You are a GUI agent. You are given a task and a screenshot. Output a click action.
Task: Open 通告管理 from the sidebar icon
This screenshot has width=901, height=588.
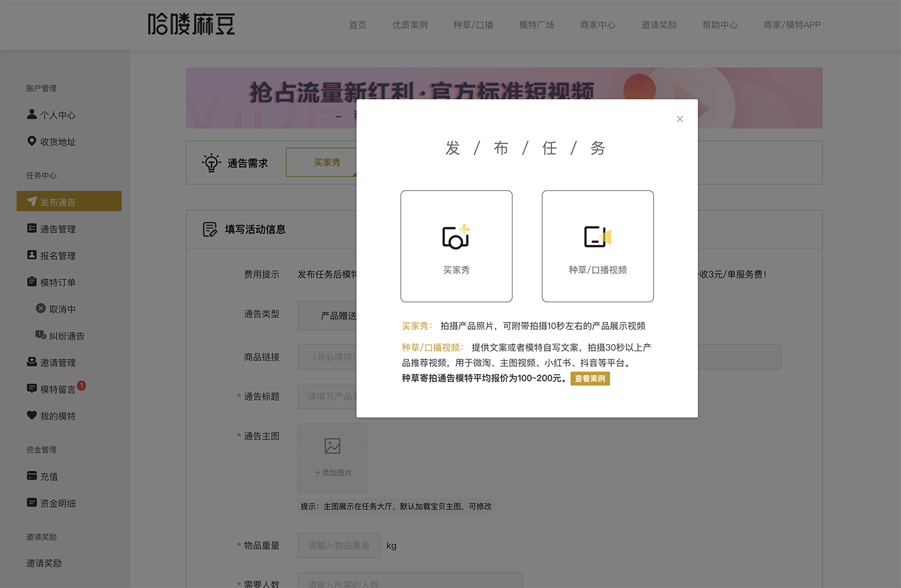(31, 228)
